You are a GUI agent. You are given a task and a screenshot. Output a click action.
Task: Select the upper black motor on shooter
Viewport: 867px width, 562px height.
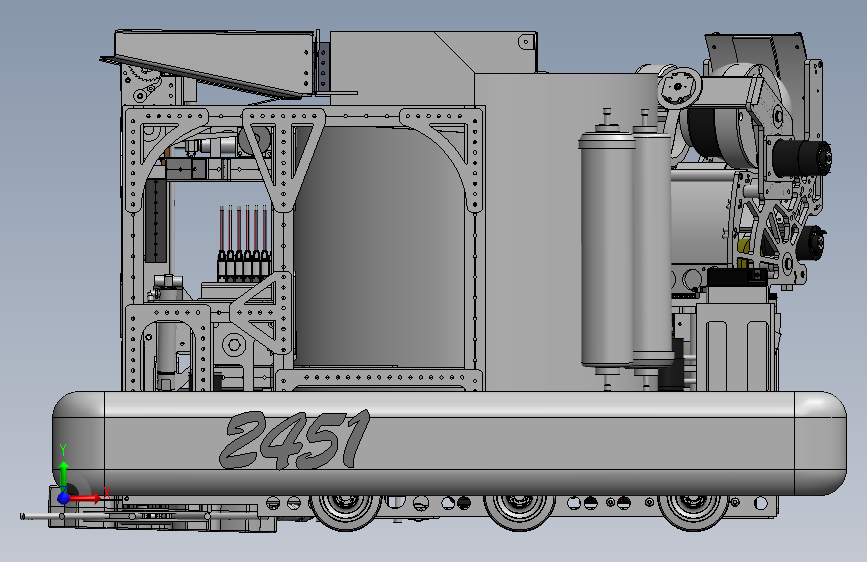[801, 157]
